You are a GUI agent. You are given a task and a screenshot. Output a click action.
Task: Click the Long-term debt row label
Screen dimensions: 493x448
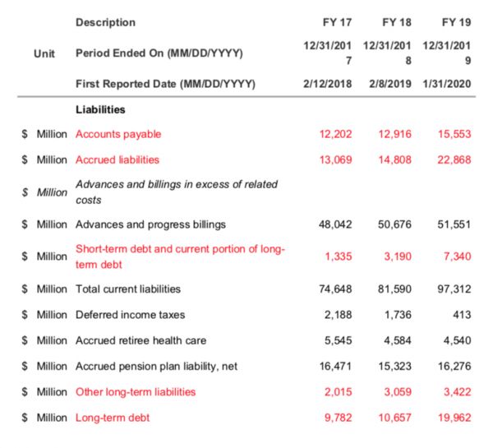click(x=113, y=418)
